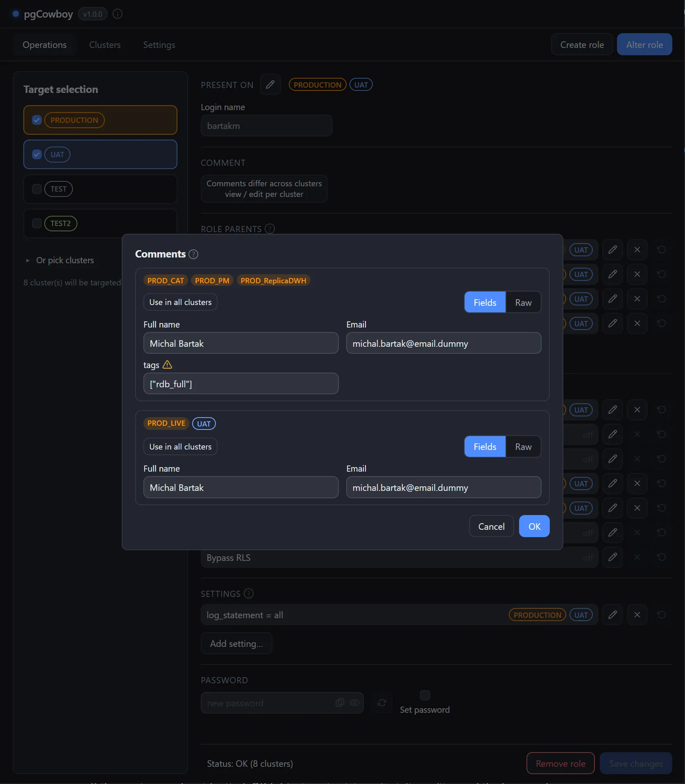Show the password with the eye icon
This screenshot has height=784, width=685.
tap(355, 703)
